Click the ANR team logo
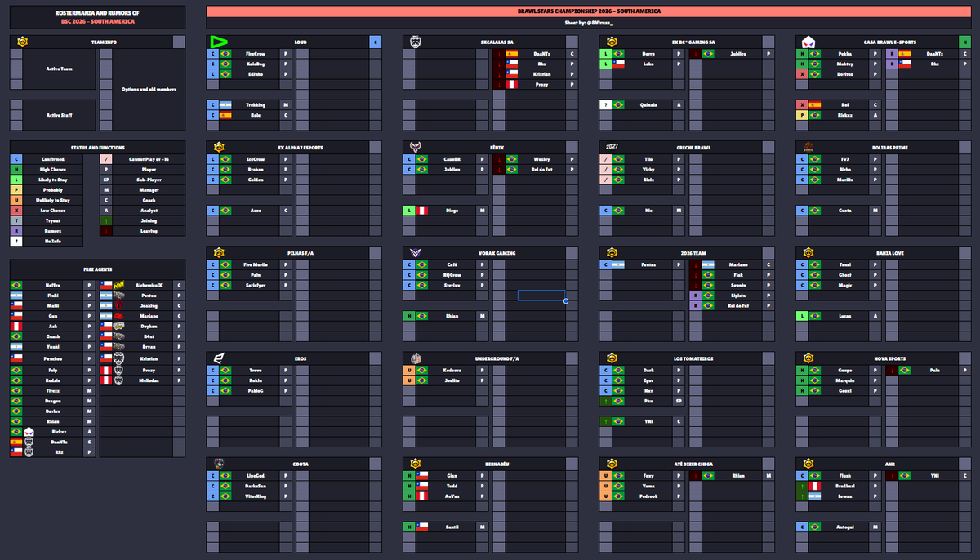Screen dimensions: 980x560 808,463
